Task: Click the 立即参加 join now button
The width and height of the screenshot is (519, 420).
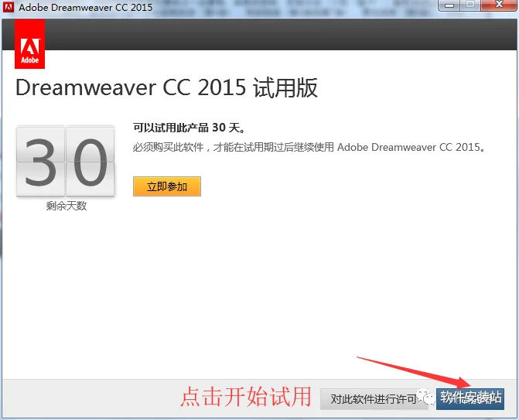Action: pos(167,186)
